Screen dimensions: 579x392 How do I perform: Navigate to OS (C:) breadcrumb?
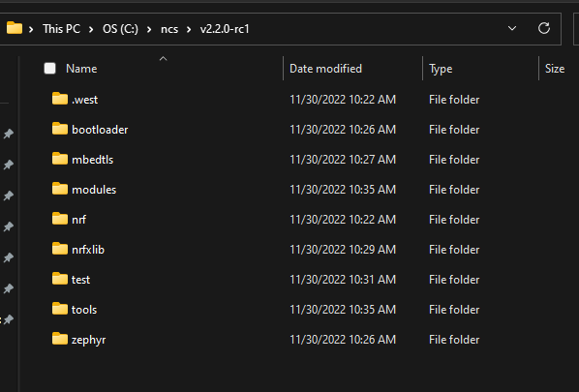120,29
